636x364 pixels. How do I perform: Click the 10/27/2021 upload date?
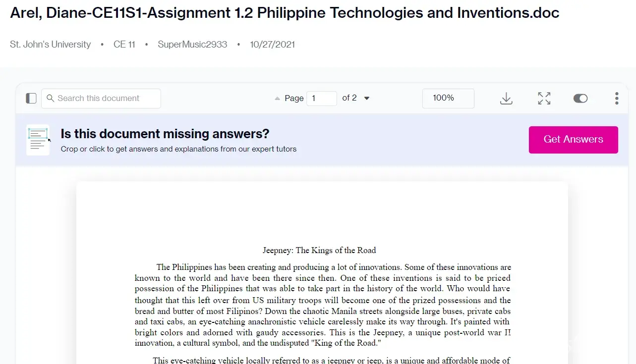click(272, 45)
